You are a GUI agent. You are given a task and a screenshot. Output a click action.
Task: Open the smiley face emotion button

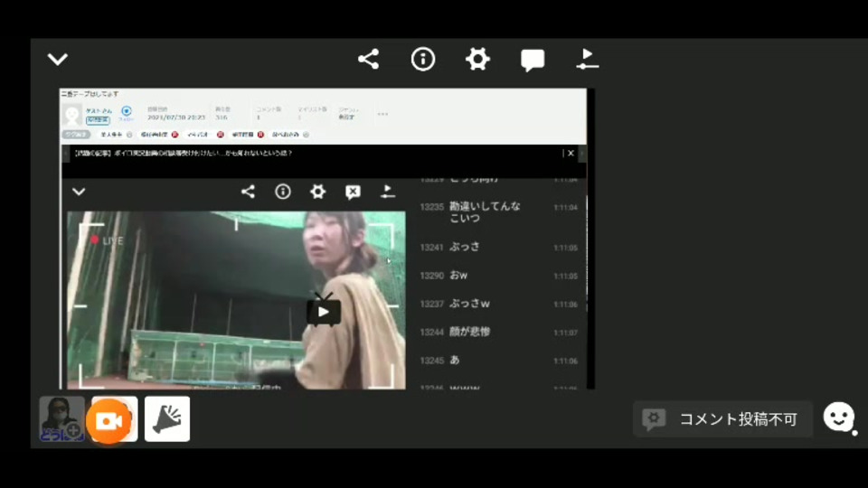pos(839,417)
